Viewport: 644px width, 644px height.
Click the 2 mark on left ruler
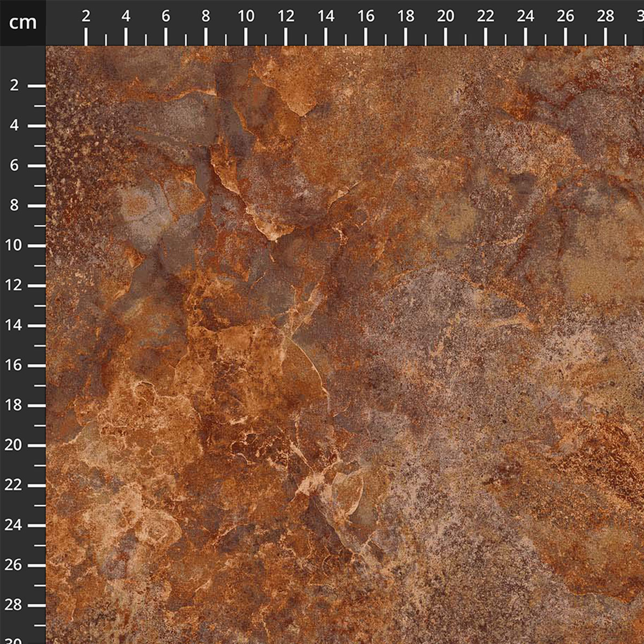point(15,85)
